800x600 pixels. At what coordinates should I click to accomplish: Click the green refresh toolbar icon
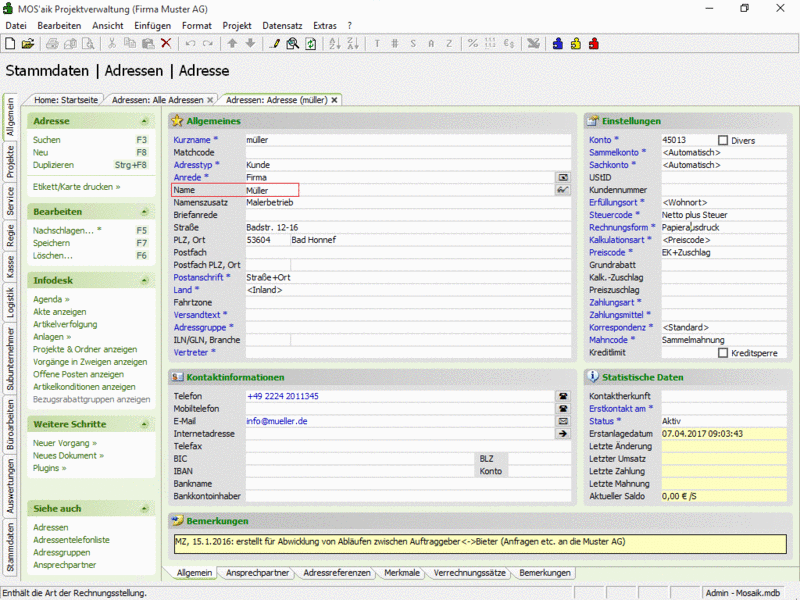coord(310,44)
